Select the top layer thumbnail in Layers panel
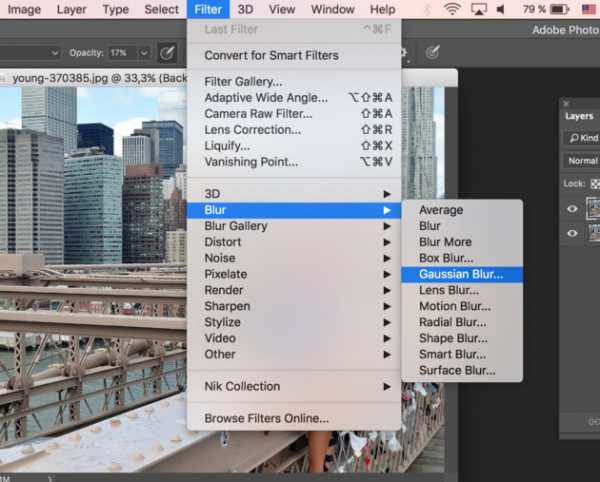Screen dimensions: 600x482 [593, 208]
